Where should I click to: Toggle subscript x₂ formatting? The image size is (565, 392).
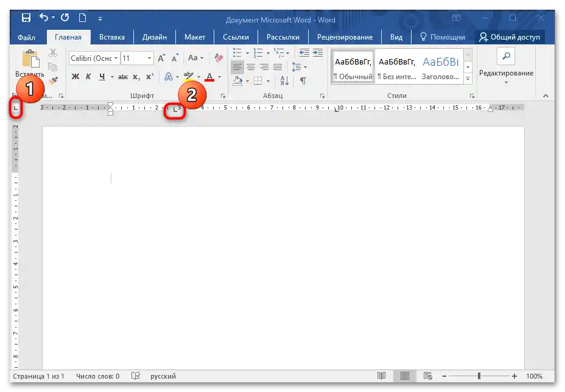(x=136, y=77)
